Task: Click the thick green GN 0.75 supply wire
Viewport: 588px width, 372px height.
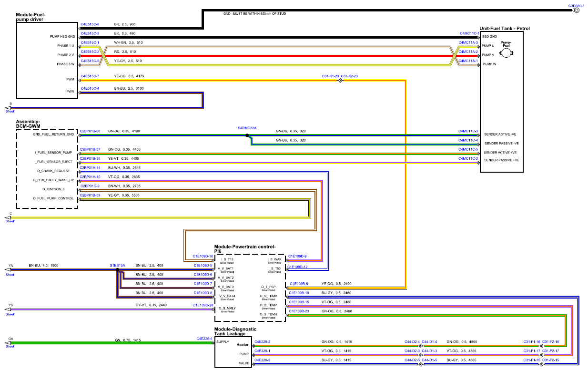Action: point(112,343)
